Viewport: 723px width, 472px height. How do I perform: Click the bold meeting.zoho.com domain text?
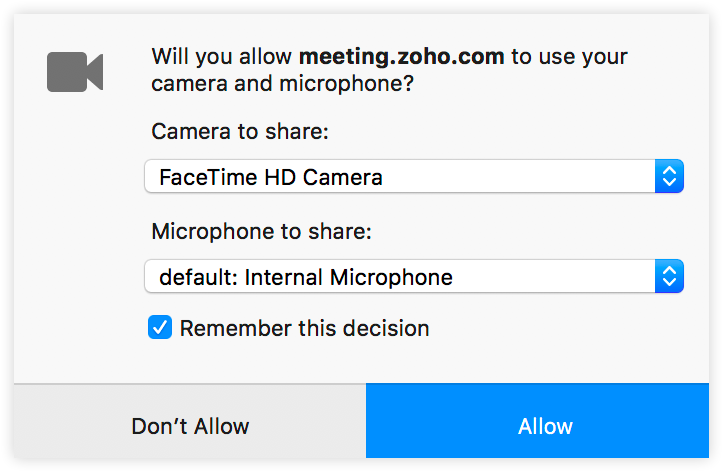(402, 56)
